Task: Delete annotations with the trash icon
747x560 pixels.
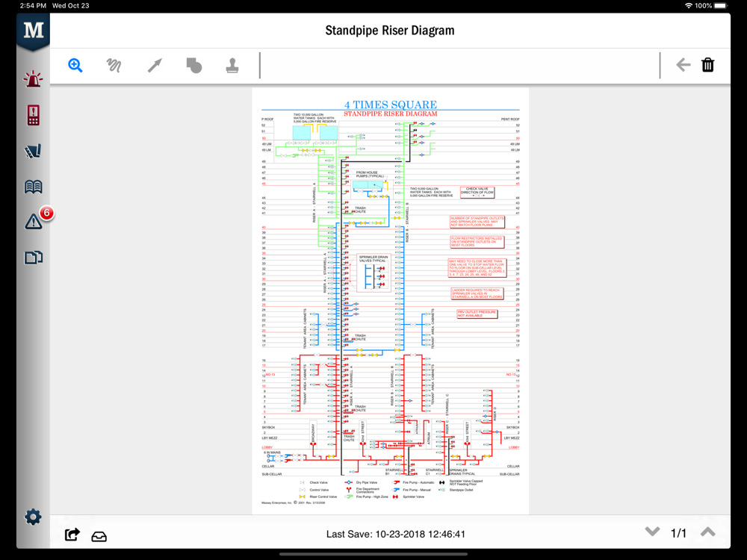Action: pos(708,65)
